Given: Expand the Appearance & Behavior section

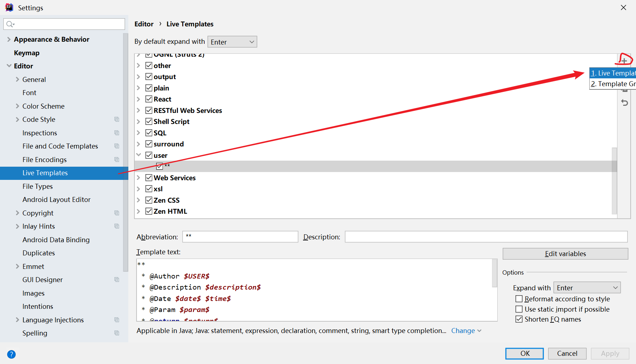Looking at the screenshot, I should (x=9, y=39).
